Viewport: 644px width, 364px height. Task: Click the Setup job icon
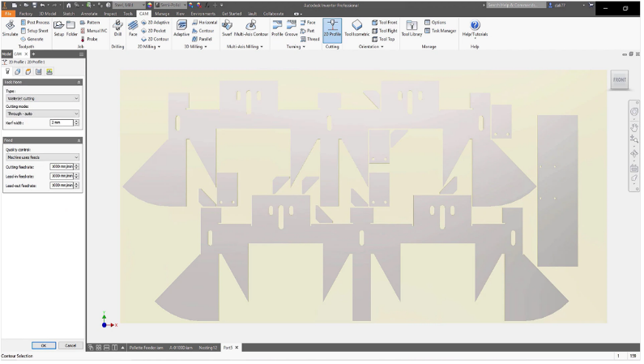pos(58,28)
